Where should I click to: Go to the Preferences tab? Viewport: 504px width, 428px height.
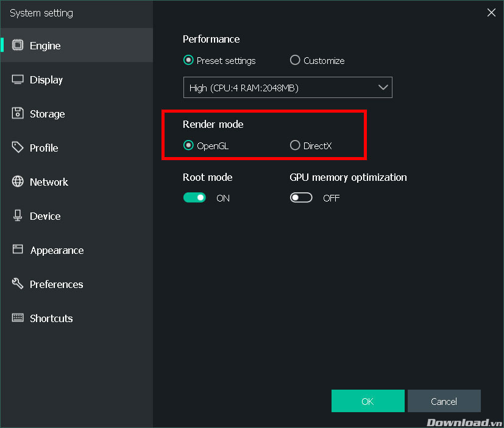coord(77,284)
